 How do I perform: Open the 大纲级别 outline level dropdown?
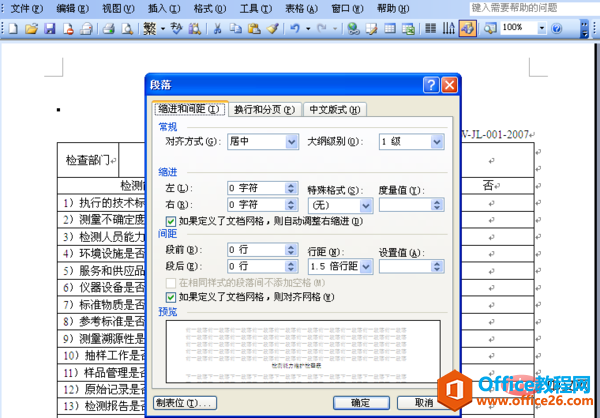pyautogui.click(x=437, y=142)
